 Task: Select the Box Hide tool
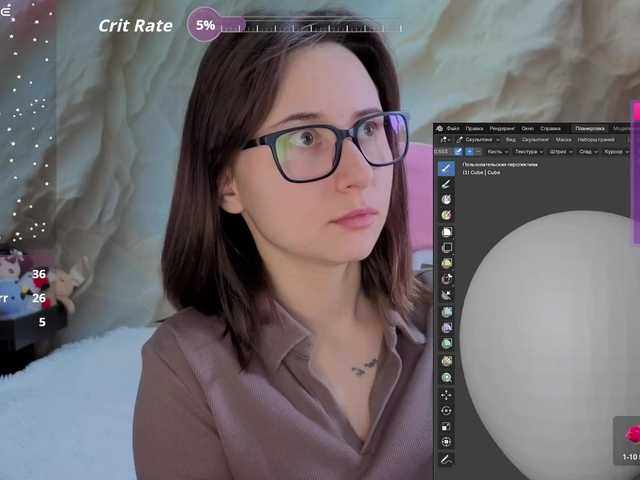(447, 248)
